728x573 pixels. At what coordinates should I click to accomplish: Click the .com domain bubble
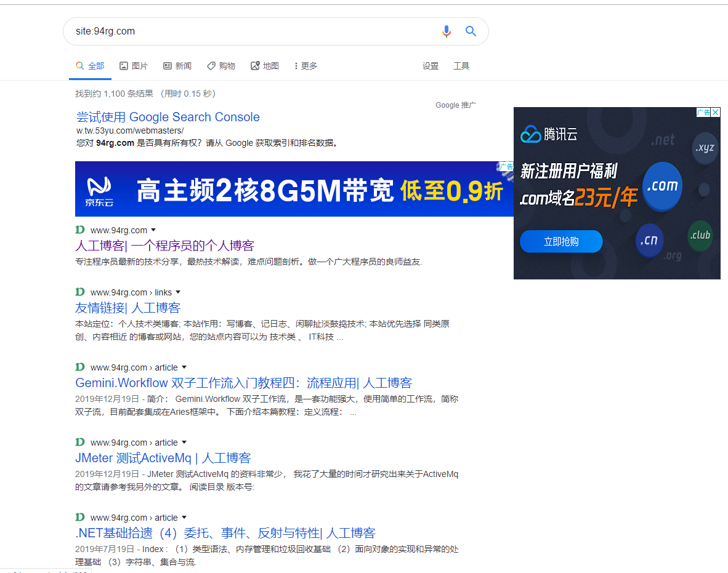coord(663,186)
